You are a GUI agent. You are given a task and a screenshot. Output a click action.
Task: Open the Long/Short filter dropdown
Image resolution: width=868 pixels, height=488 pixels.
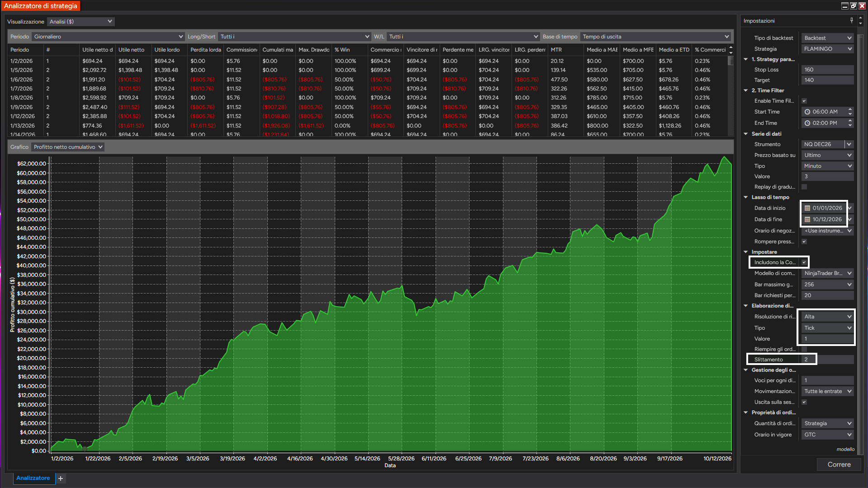pos(294,37)
